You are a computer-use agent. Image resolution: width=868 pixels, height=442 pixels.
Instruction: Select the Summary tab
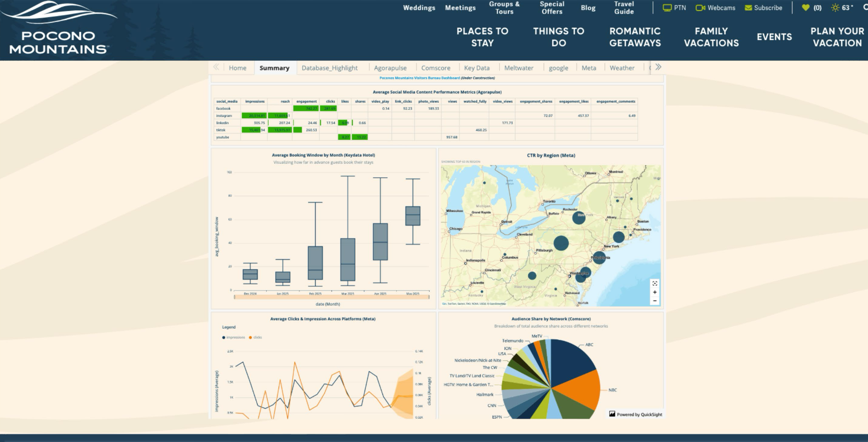pyautogui.click(x=275, y=68)
